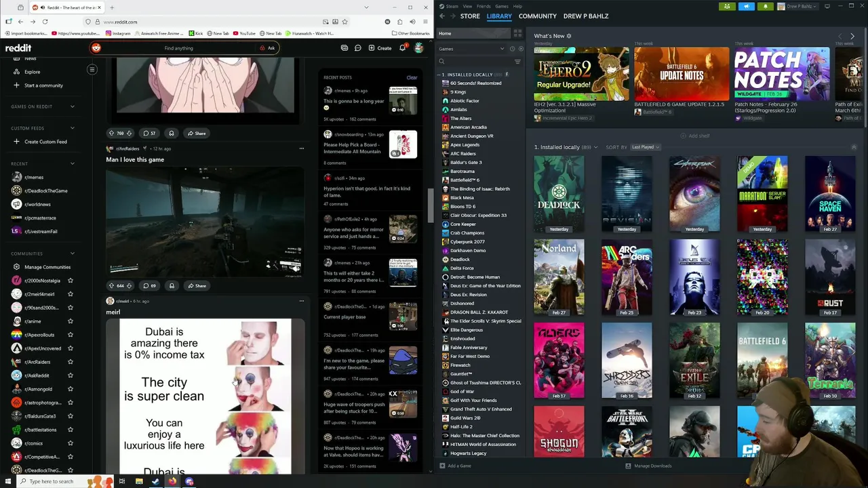Clear recent posts on Reddit
This screenshot has width=868, height=488.
(412, 77)
